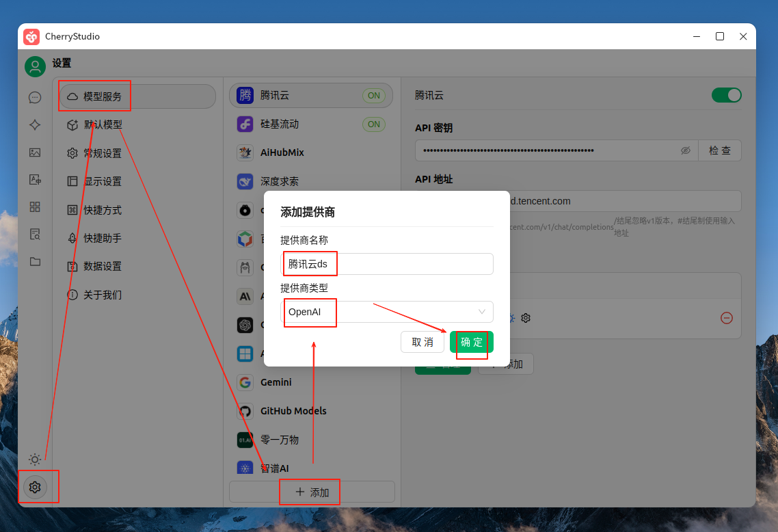Open the translate icon in sidebar
The width and height of the screenshot is (778, 532).
tap(35, 180)
